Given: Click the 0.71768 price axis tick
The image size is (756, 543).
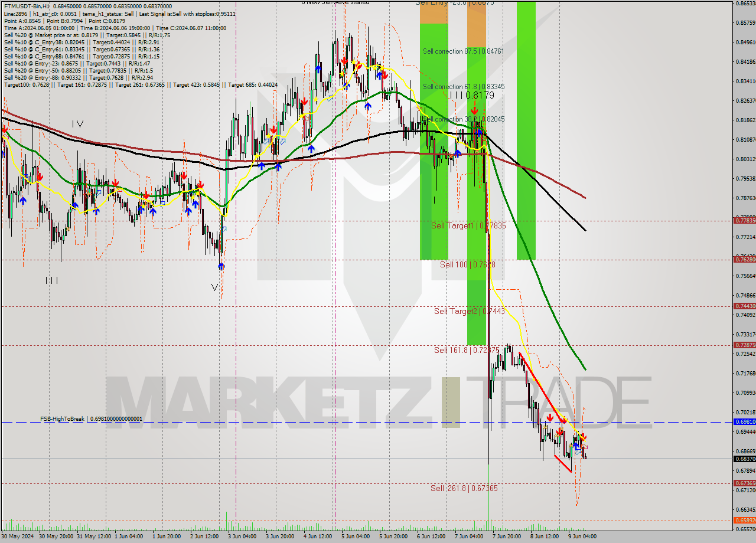Looking at the screenshot, I should pyautogui.click(x=745, y=373).
